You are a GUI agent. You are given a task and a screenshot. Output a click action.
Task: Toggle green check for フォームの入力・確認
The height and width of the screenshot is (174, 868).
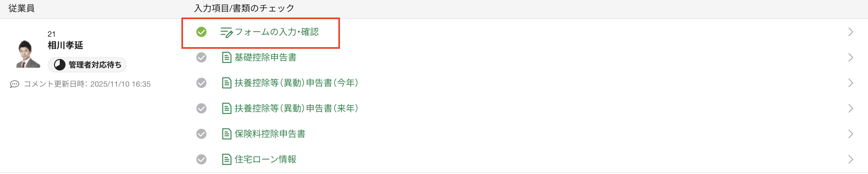click(x=201, y=32)
